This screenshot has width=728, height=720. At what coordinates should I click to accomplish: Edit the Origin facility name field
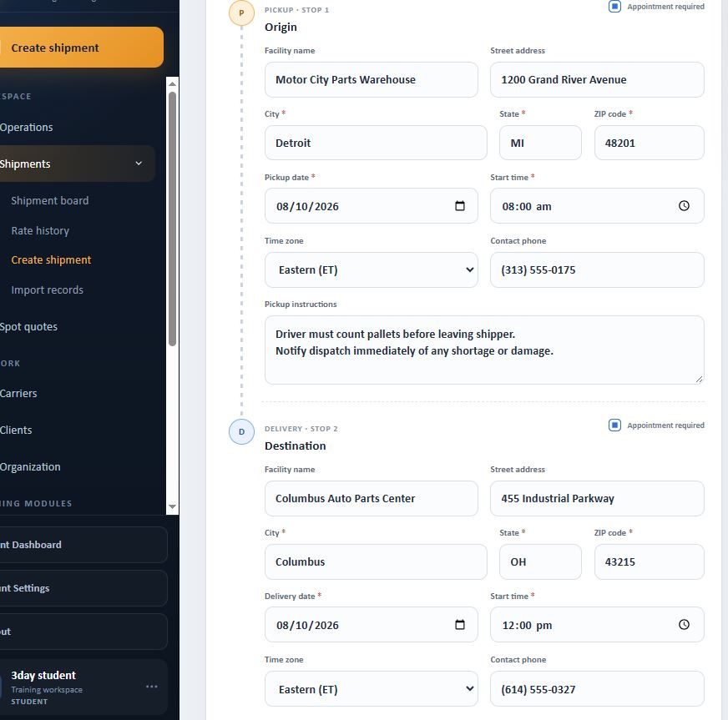click(371, 80)
